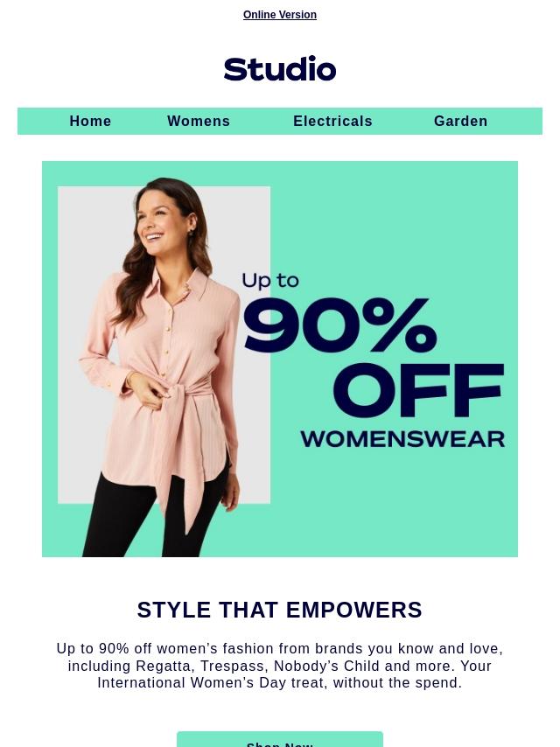Click the Shop Now button
The width and height of the screenshot is (560, 747).
(280, 740)
